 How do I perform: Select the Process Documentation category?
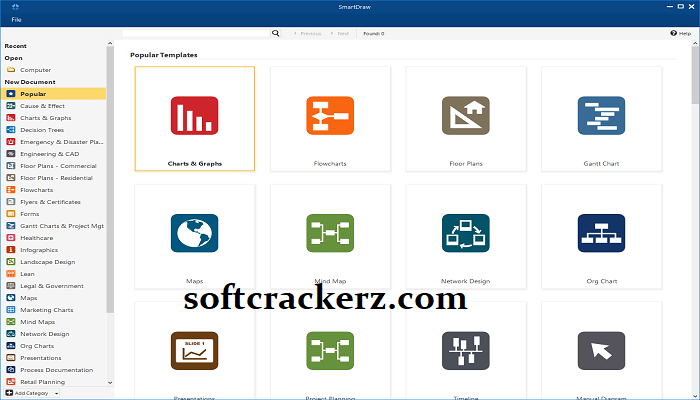[54, 370]
